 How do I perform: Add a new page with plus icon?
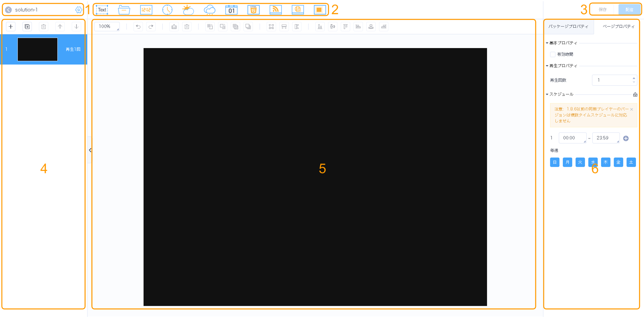(11, 27)
